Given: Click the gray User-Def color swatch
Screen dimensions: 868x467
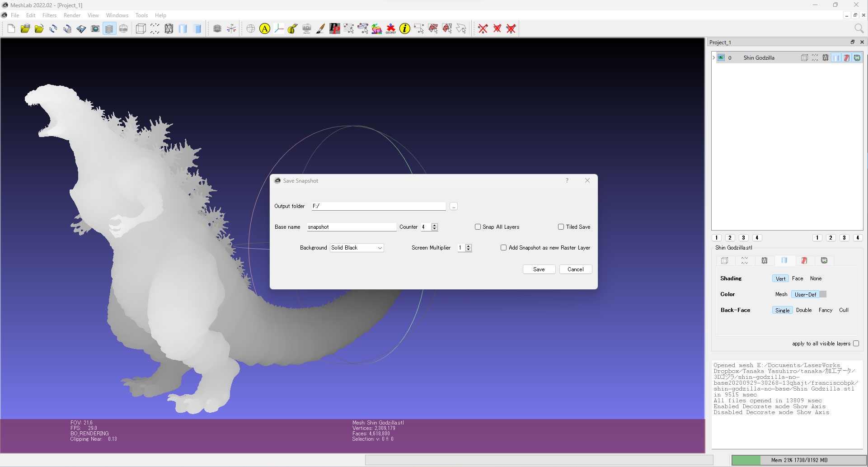Looking at the screenshot, I should (x=823, y=294).
